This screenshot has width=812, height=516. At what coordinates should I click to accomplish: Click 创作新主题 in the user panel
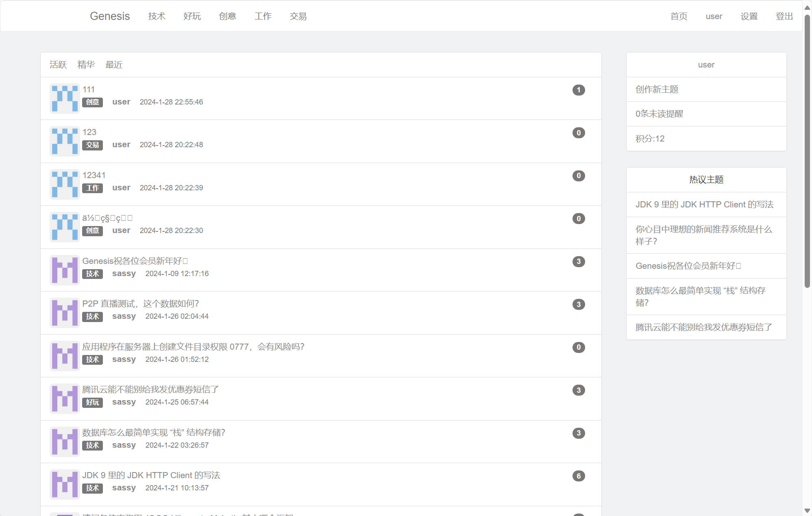(x=657, y=89)
